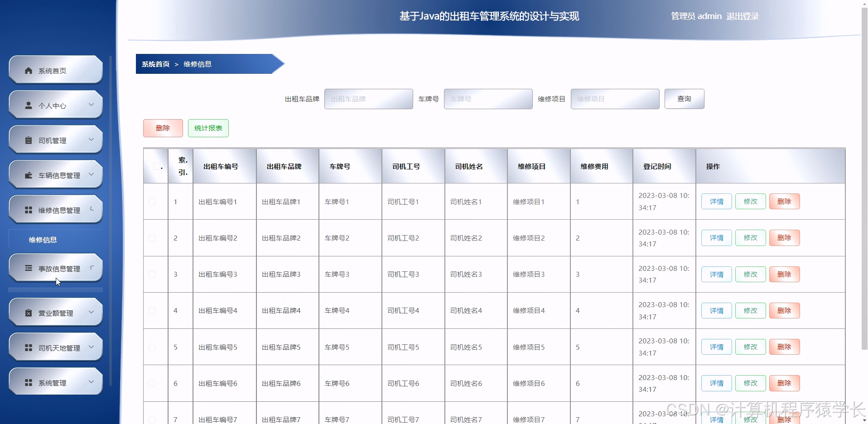The image size is (868, 424).
Task: Open 事故信息管理 in the sidebar
Action: (x=56, y=268)
